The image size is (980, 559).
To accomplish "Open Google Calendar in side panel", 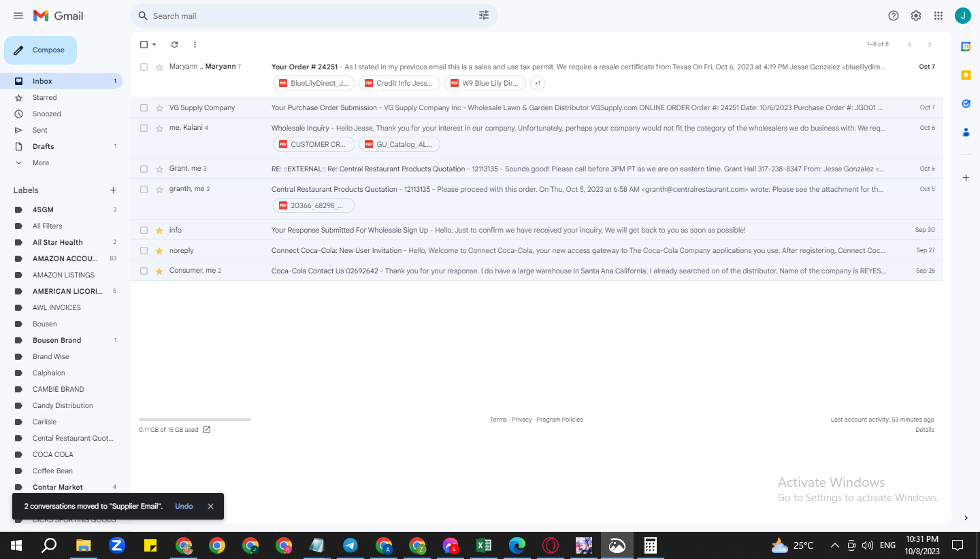I will (966, 46).
